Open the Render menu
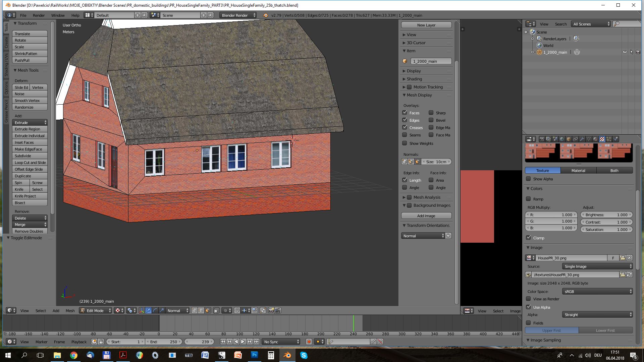This screenshot has width=644, height=362. [39, 15]
